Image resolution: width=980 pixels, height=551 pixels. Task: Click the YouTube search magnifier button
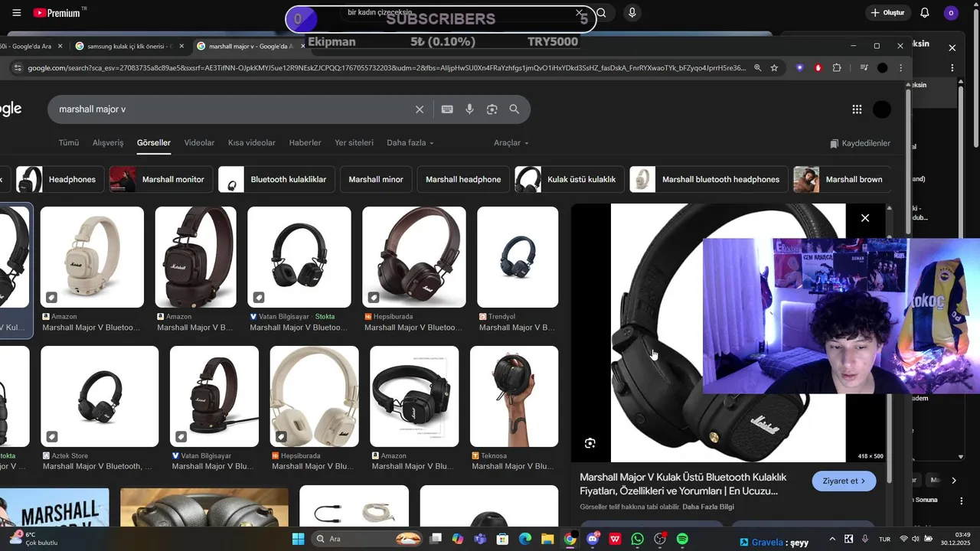click(x=602, y=13)
